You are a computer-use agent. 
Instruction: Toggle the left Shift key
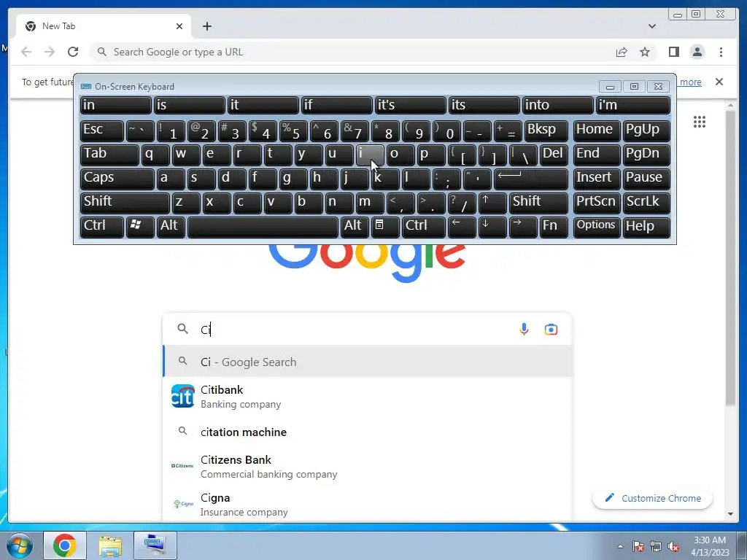pos(125,203)
